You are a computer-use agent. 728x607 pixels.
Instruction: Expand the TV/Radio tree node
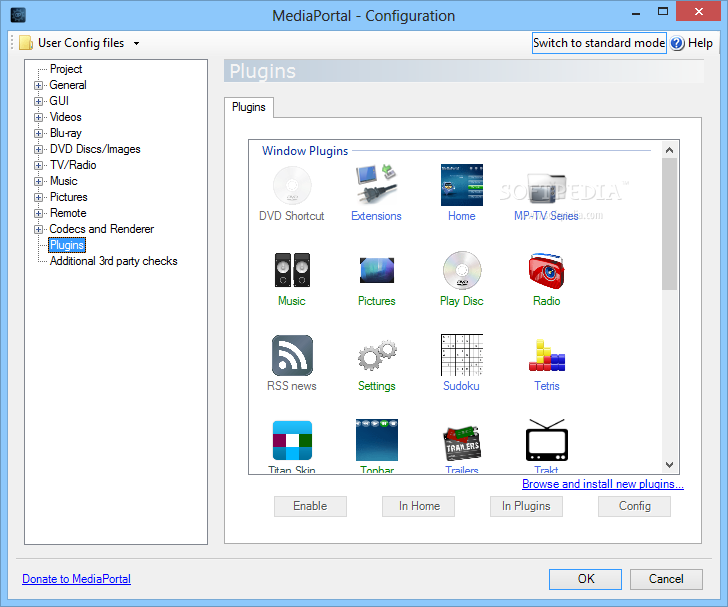pyautogui.click(x=39, y=165)
